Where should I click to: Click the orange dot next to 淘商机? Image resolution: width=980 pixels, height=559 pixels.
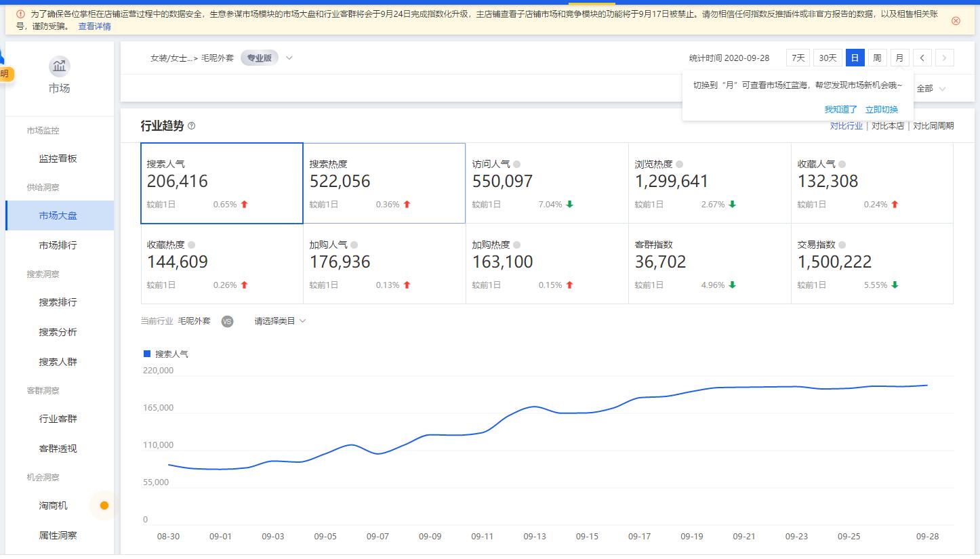click(104, 505)
